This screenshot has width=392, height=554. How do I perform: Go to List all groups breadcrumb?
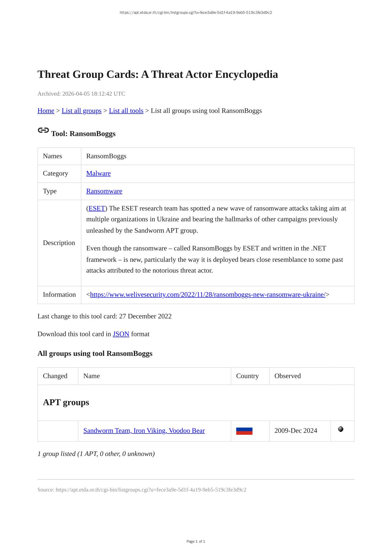(81, 111)
